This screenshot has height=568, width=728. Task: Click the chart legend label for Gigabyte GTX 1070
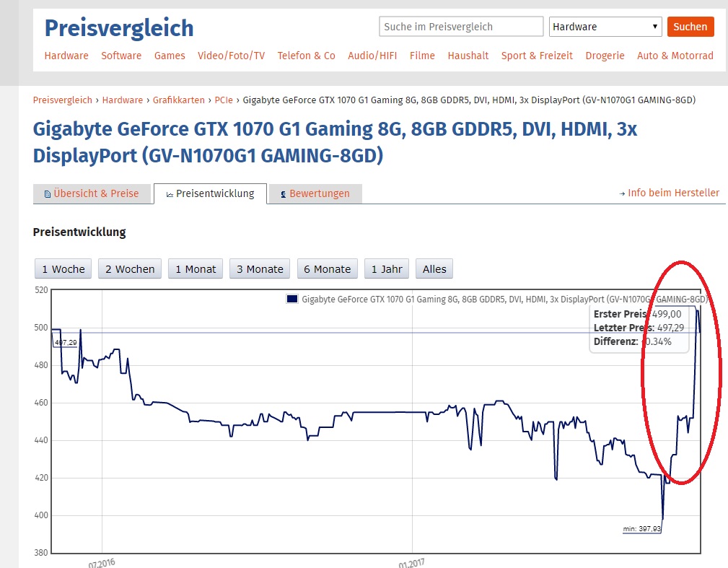(504, 300)
